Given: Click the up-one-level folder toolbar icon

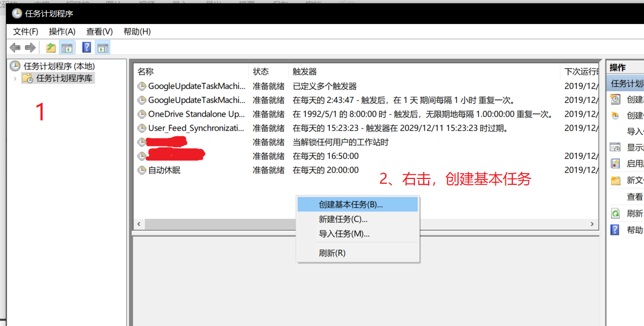Looking at the screenshot, I should pyautogui.click(x=51, y=48).
